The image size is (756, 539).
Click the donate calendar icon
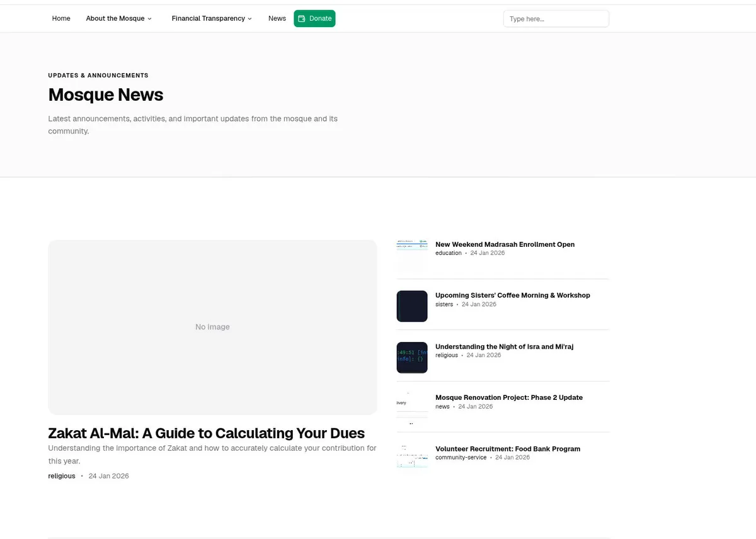pos(302,18)
